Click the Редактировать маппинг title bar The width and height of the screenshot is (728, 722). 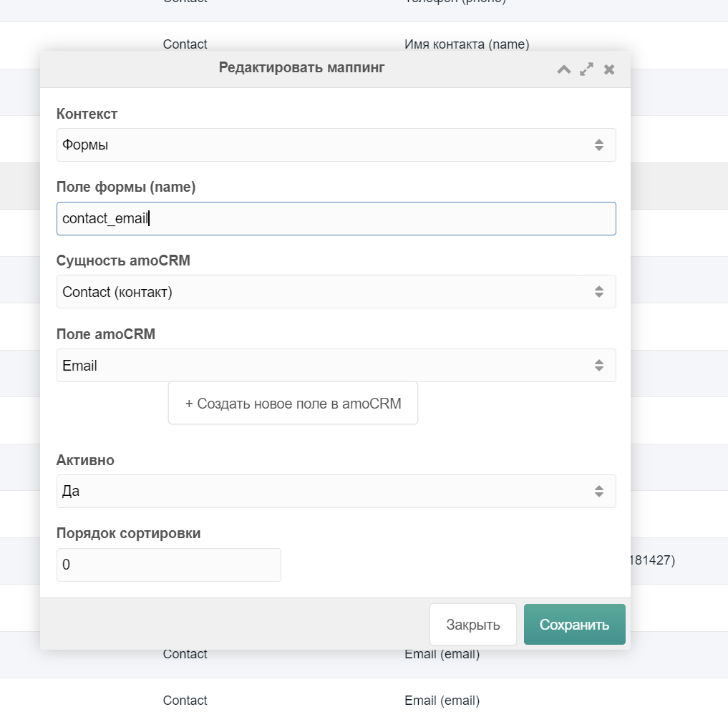(301, 68)
